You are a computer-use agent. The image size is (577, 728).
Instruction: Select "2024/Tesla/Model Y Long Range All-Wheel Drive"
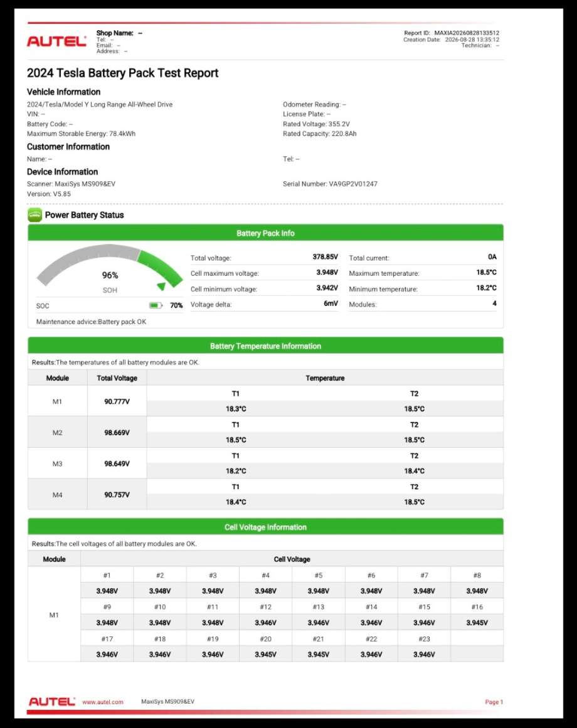click(x=100, y=105)
